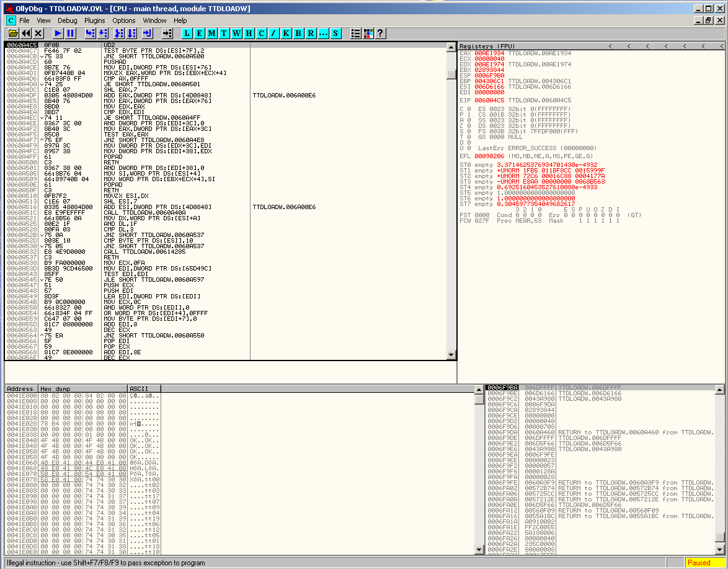The width and height of the screenshot is (728, 569).
Task: Show the Log window via L icon
Action: 187,33
